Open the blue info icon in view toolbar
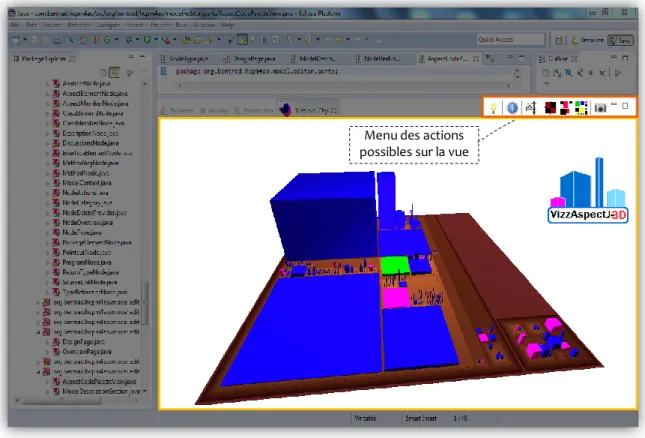 512,108
